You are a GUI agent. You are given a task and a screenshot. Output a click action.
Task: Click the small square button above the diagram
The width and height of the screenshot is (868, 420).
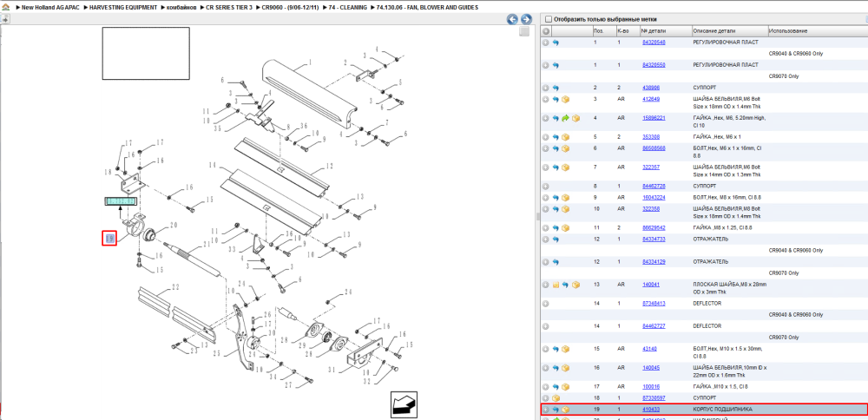[x=523, y=31]
